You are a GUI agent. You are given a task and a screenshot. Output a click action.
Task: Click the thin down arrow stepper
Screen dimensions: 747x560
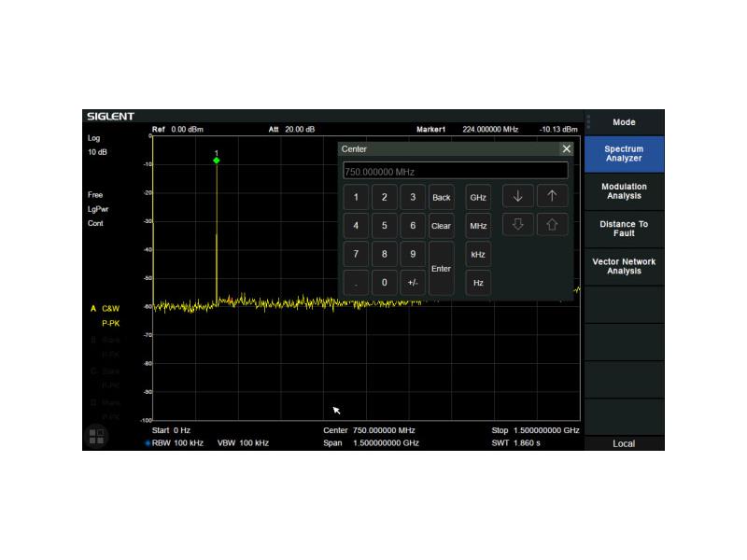pos(517,196)
